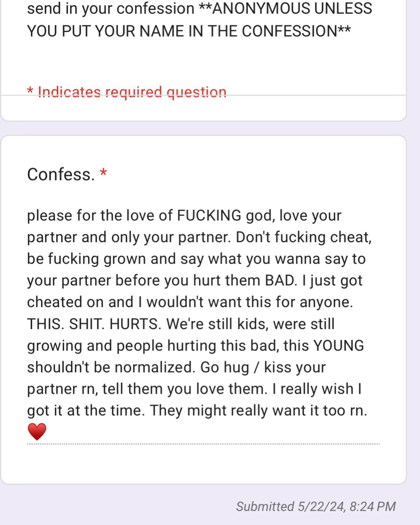Click the shouldn't be normalized text
Viewport: 420px width, 525px height.
pos(111,367)
